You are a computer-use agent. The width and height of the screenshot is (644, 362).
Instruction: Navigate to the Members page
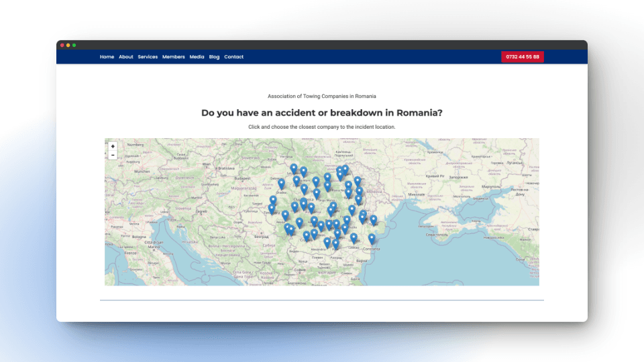tap(173, 57)
